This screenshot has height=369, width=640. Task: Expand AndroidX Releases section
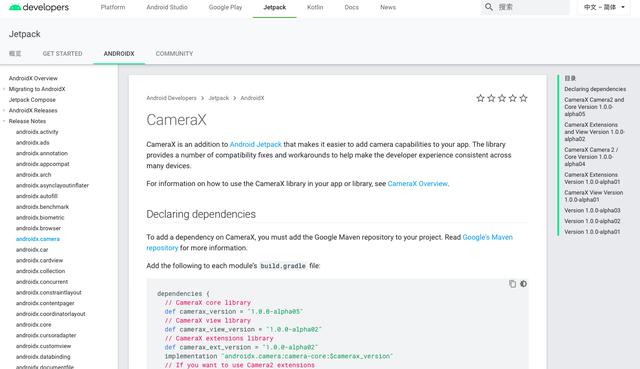click(4, 111)
